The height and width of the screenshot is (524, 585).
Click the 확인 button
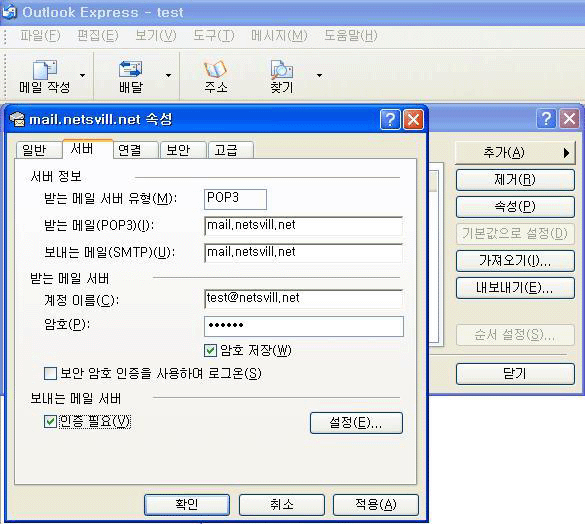187,505
